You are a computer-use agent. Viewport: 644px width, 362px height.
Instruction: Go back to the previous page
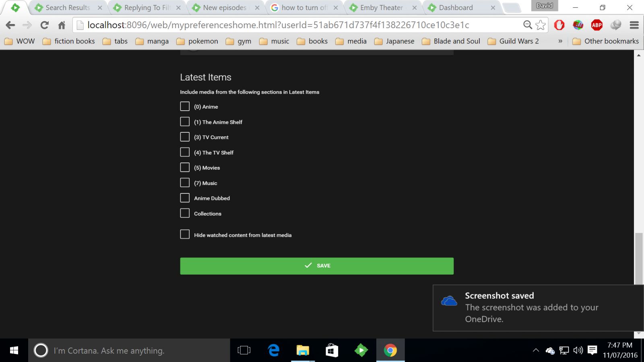tap(10, 25)
